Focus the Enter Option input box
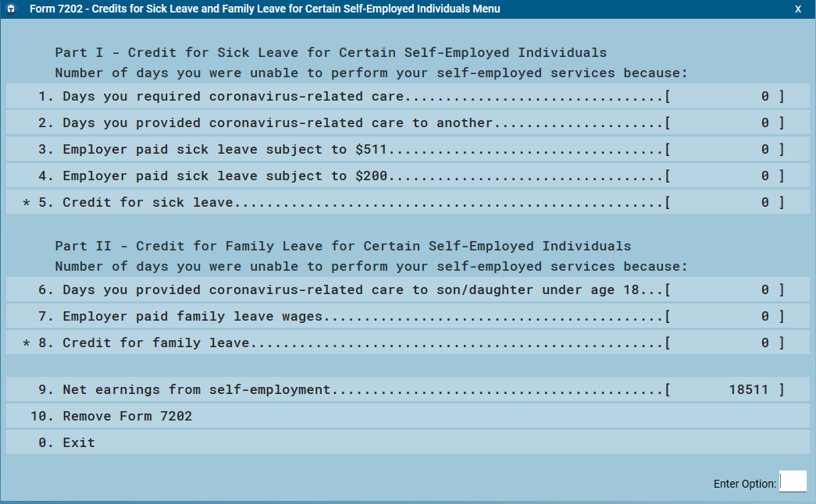 [x=793, y=482]
